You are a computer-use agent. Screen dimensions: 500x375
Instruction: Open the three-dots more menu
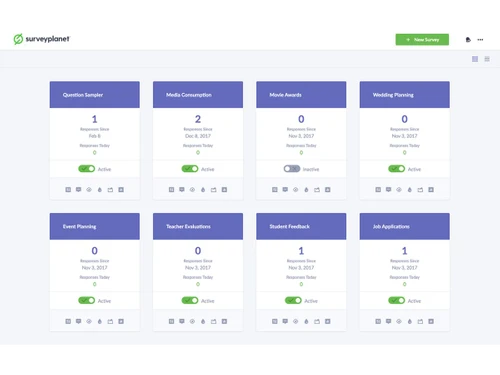coord(480,40)
